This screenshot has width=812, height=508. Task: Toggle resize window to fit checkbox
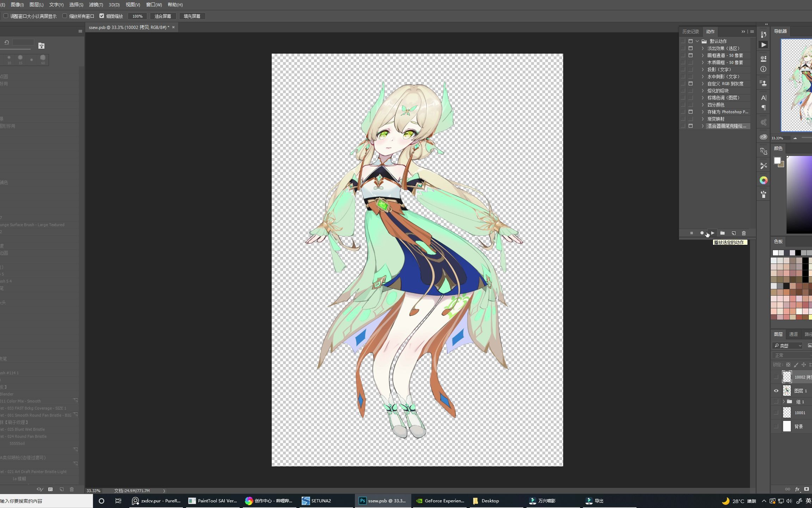pos(6,16)
